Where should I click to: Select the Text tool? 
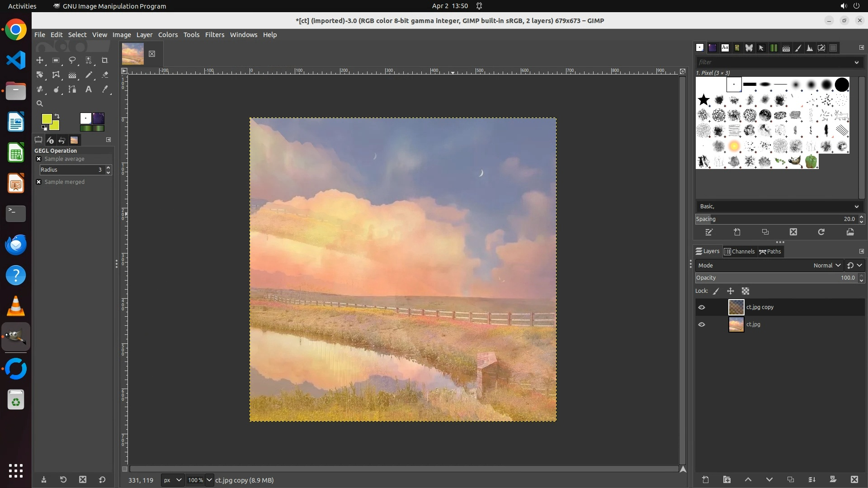pos(89,89)
